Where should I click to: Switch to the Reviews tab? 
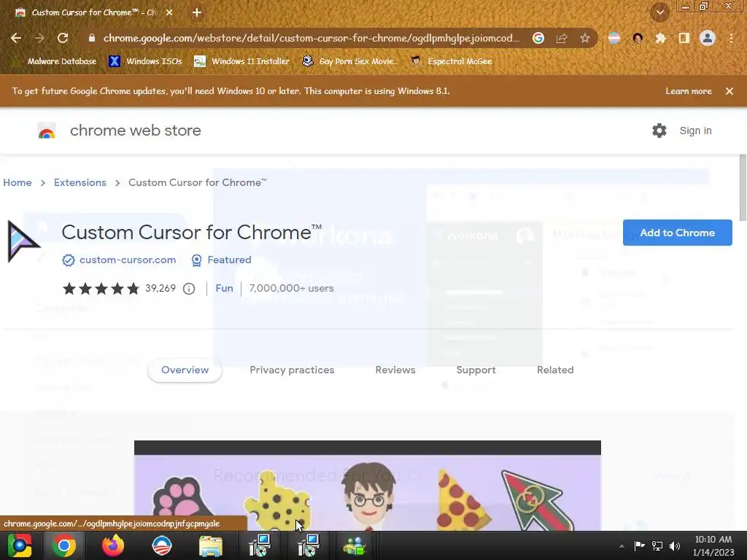coord(395,370)
